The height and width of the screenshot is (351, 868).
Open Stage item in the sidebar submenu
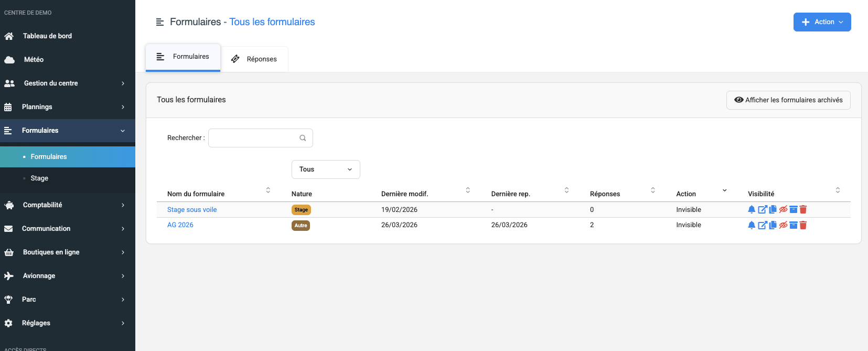tap(39, 178)
